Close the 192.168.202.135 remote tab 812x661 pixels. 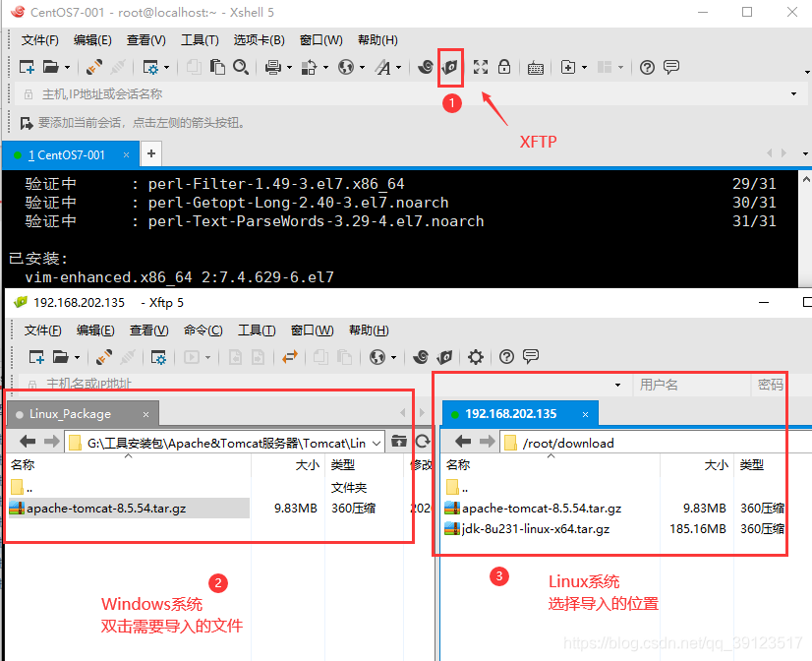click(585, 414)
